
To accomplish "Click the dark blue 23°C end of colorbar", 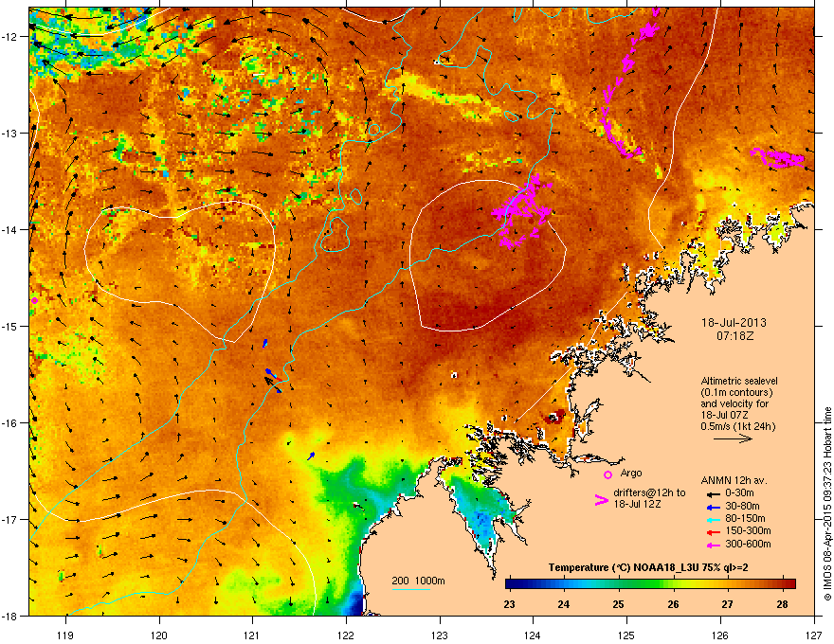I will point(511,584).
